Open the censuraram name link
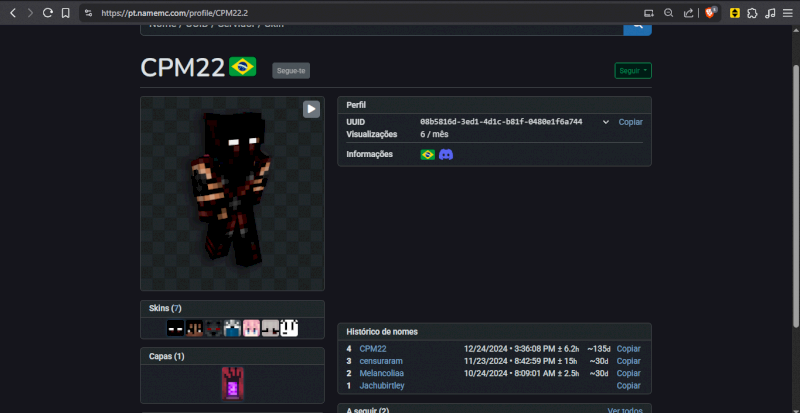The image size is (800, 413). (381, 361)
